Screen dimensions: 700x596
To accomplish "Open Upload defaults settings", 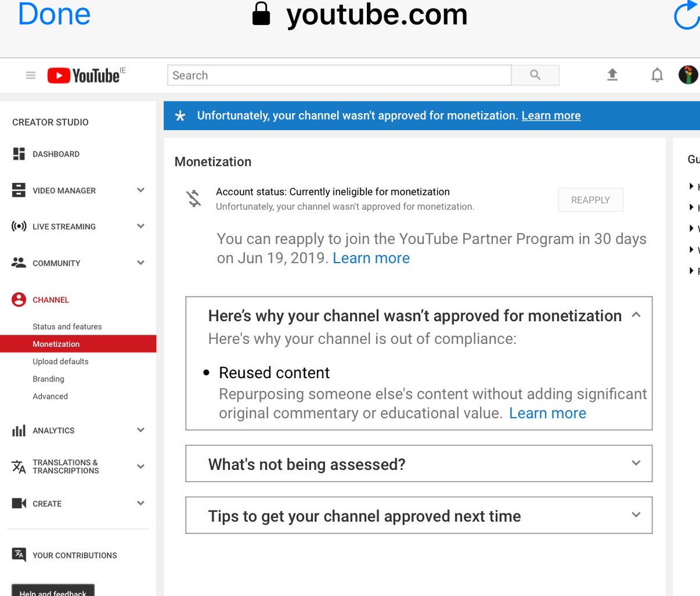I will [x=61, y=361].
